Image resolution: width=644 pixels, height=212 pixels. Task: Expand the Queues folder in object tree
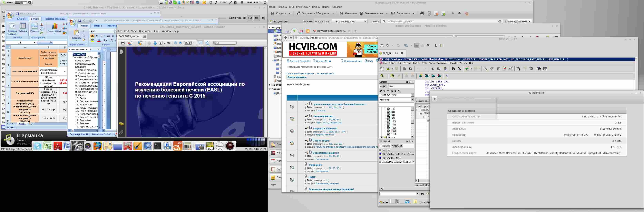tap(382, 137)
